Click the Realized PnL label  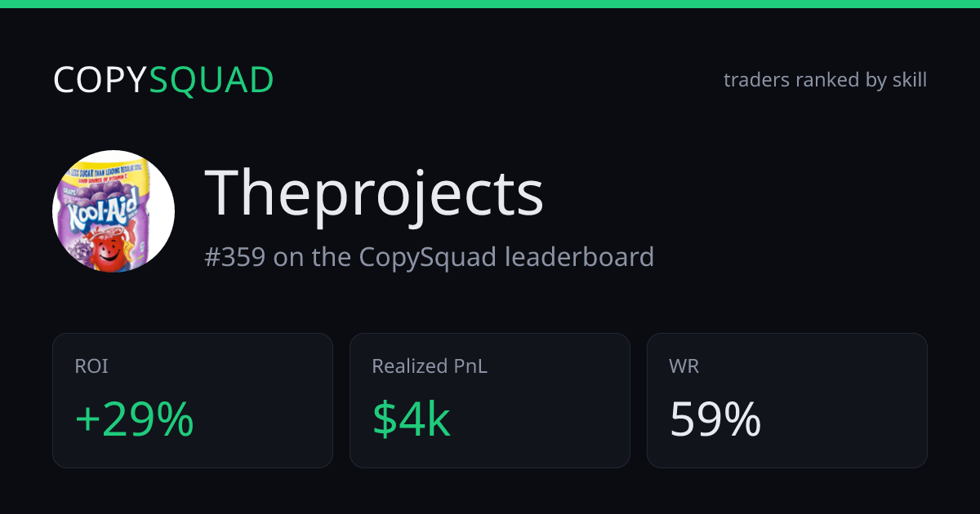430,366
